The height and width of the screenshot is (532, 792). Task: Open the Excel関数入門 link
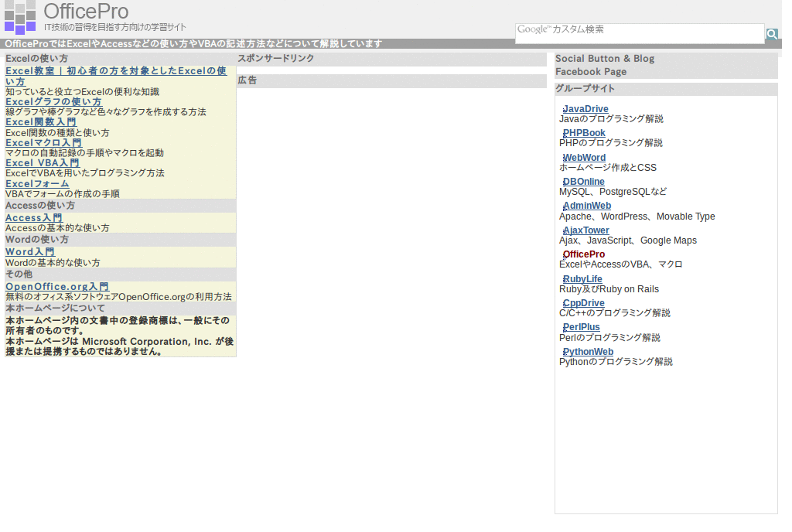41,122
